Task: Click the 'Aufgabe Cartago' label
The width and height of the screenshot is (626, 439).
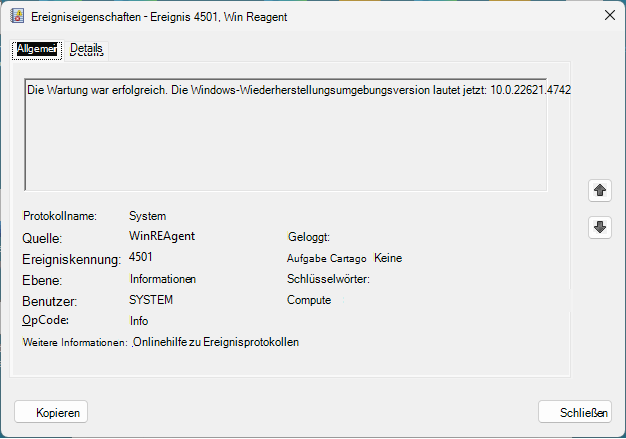Action: (327, 259)
